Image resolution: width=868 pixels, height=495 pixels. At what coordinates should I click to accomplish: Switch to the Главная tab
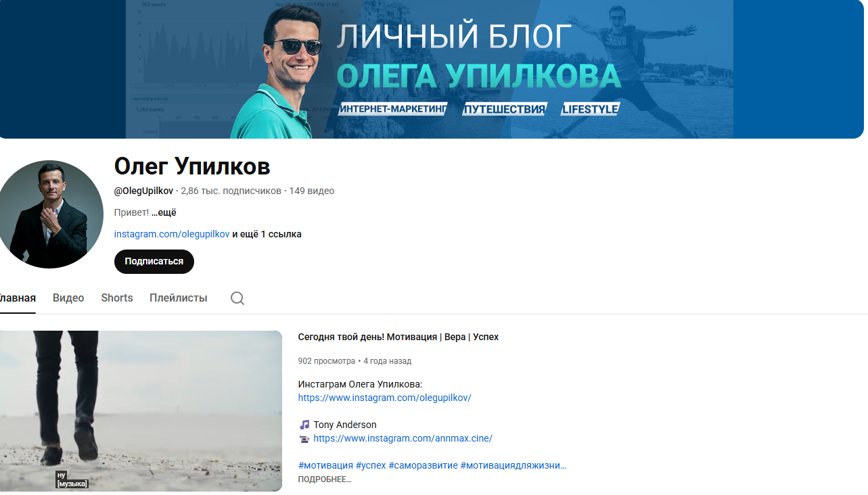(18, 298)
